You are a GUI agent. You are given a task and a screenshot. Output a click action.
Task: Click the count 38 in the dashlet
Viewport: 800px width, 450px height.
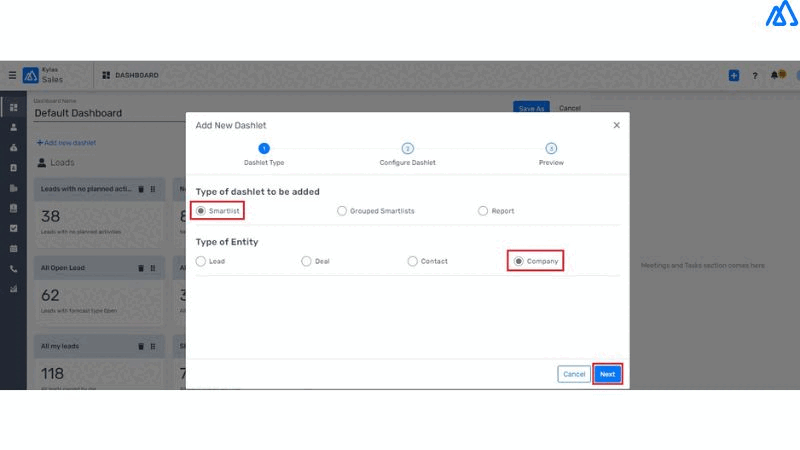pyautogui.click(x=51, y=216)
